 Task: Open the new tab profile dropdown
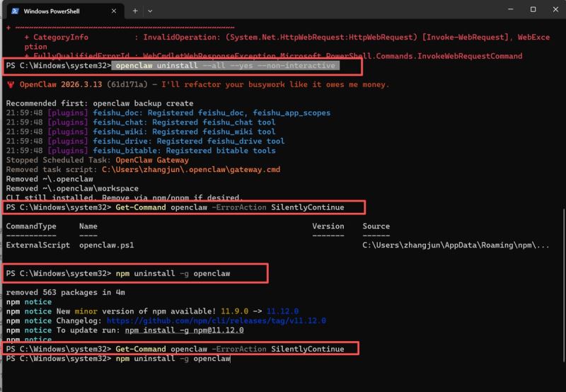(150, 11)
